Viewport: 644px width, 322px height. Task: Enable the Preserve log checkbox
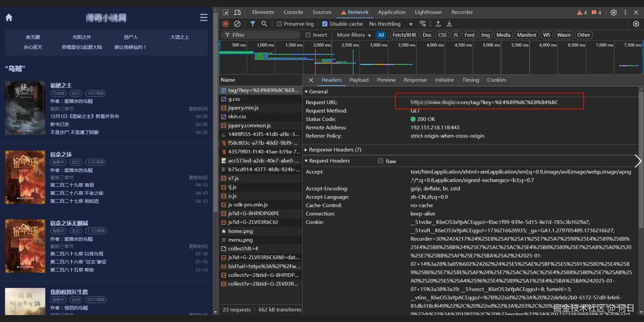point(279,24)
